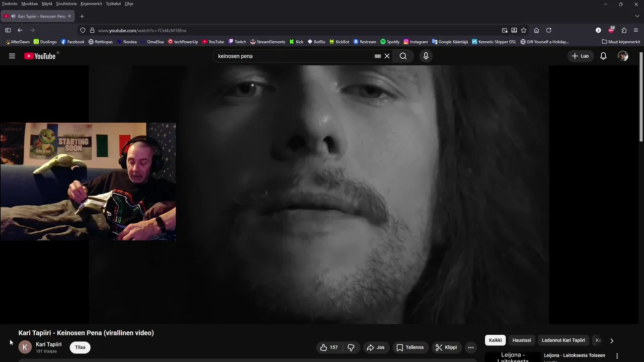The width and height of the screenshot is (644, 362).
Task: Open Leijona - Laitoksesta Toiseen recommendation
Action: (575, 355)
